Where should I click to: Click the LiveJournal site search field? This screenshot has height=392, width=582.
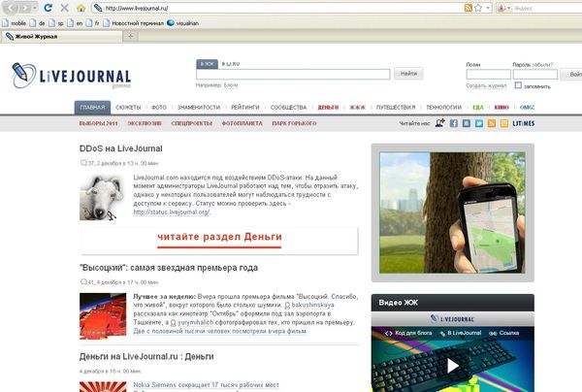point(293,74)
